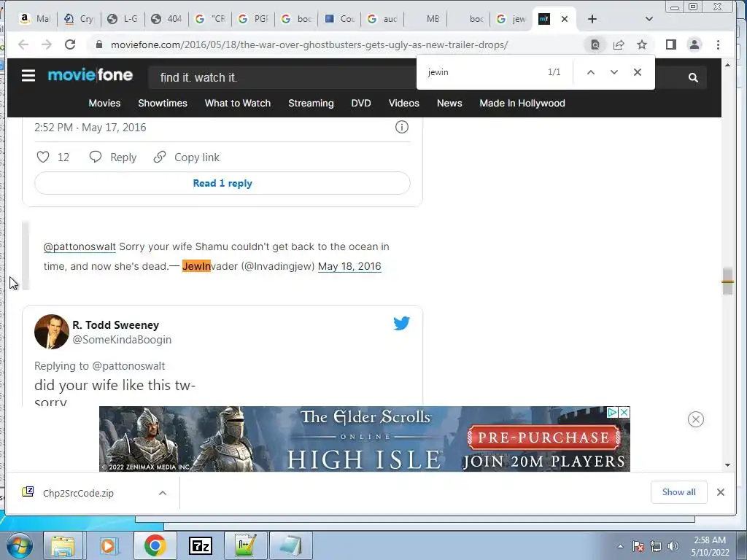747x560 pixels.
Task: Share this page via the share icon
Action: point(619,44)
